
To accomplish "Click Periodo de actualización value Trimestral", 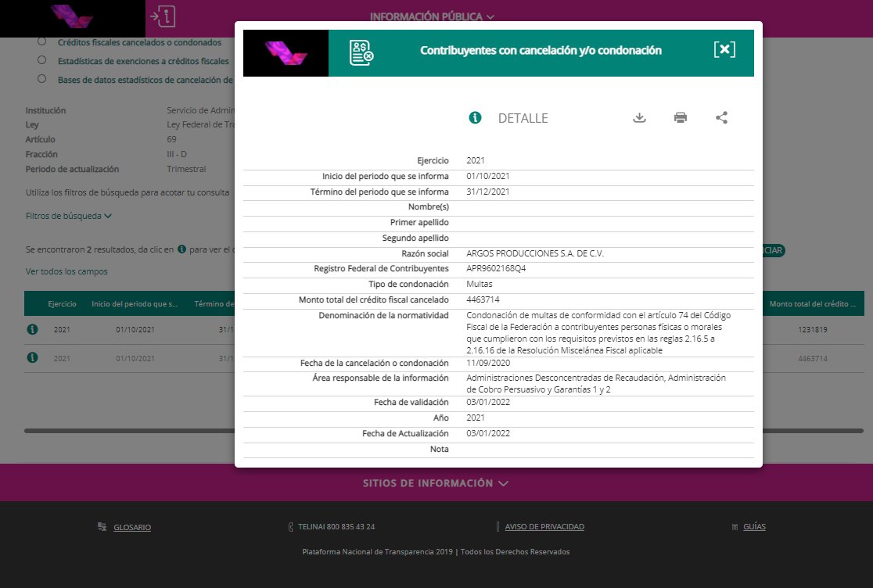I will (186, 169).
